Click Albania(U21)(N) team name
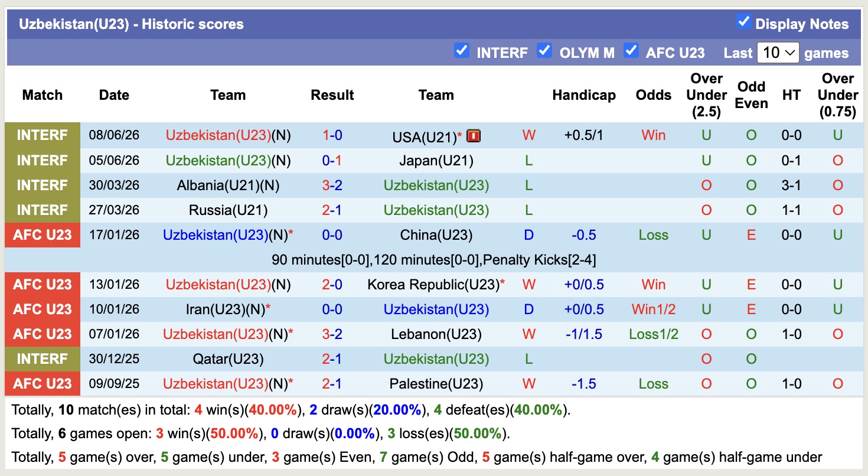Image resolution: width=868 pixels, height=476 pixels. (x=228, y=185)
